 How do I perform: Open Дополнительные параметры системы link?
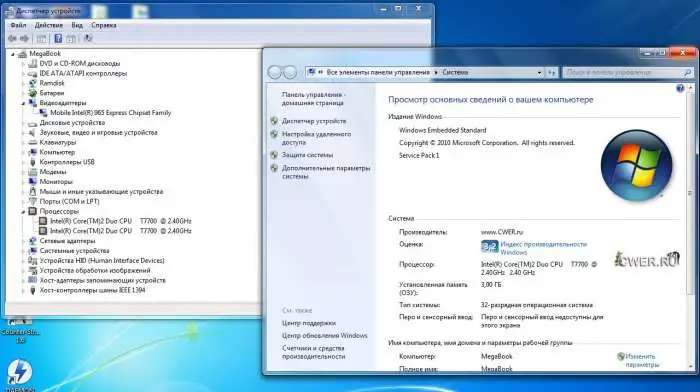point(326,172)
